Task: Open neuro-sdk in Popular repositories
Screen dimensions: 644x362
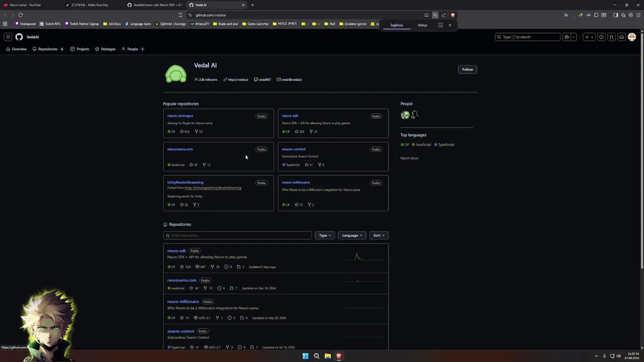Action: point(290,116)
